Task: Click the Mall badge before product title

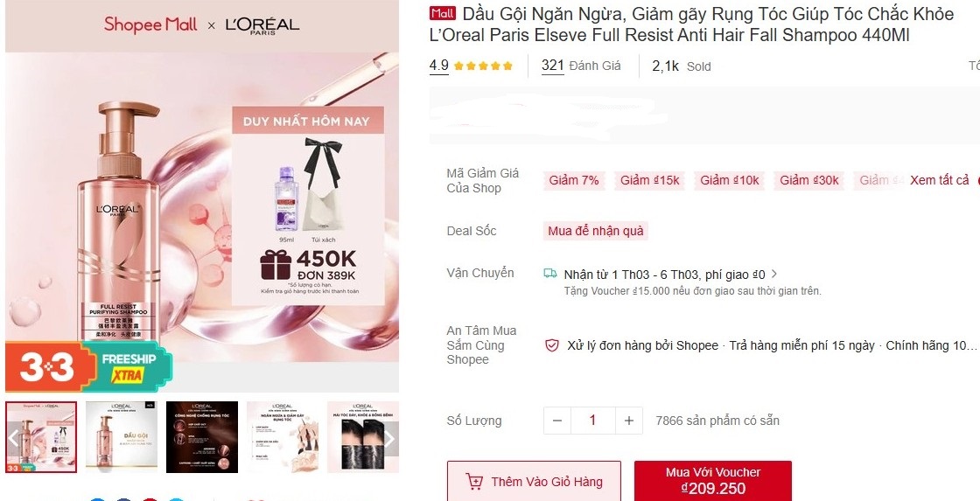Action: pos(443,13)
